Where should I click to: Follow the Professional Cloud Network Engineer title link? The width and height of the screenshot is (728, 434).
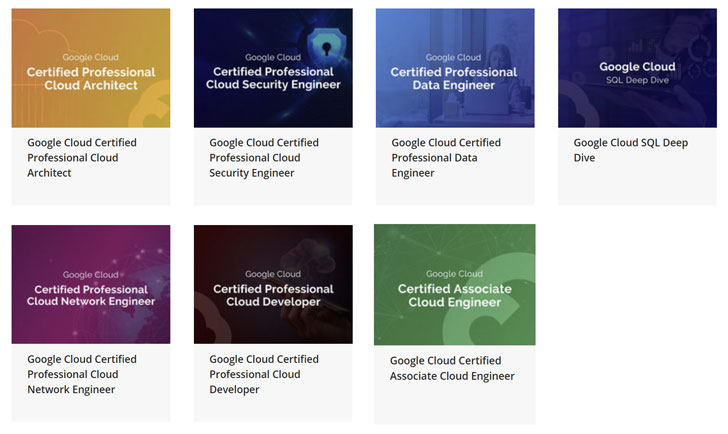[82, 374]
